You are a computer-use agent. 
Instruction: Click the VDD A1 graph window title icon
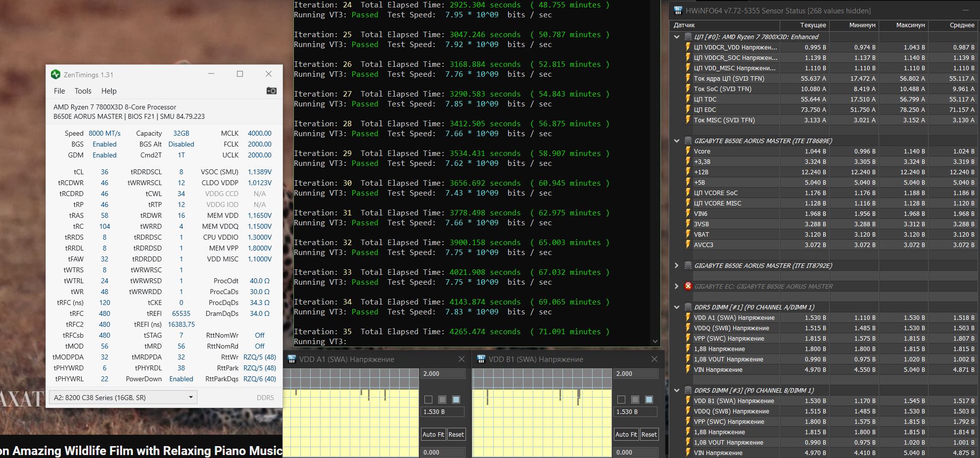coord(292,359)
